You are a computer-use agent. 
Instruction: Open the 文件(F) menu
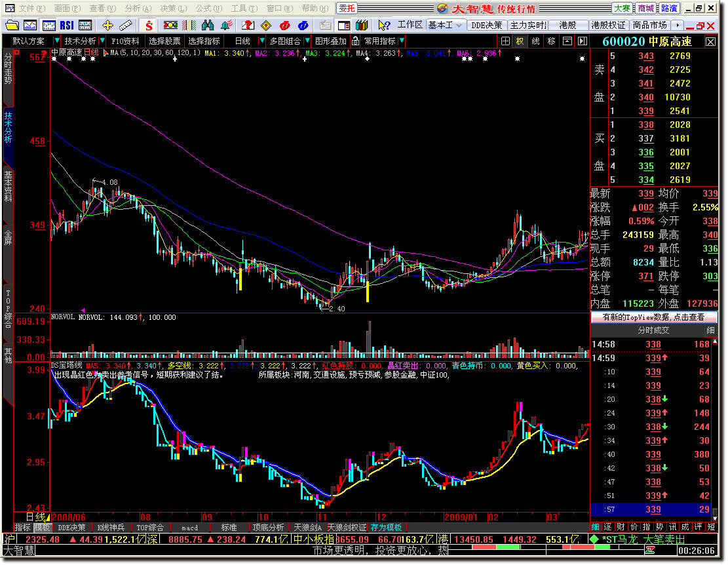click(x=32, y=9)
